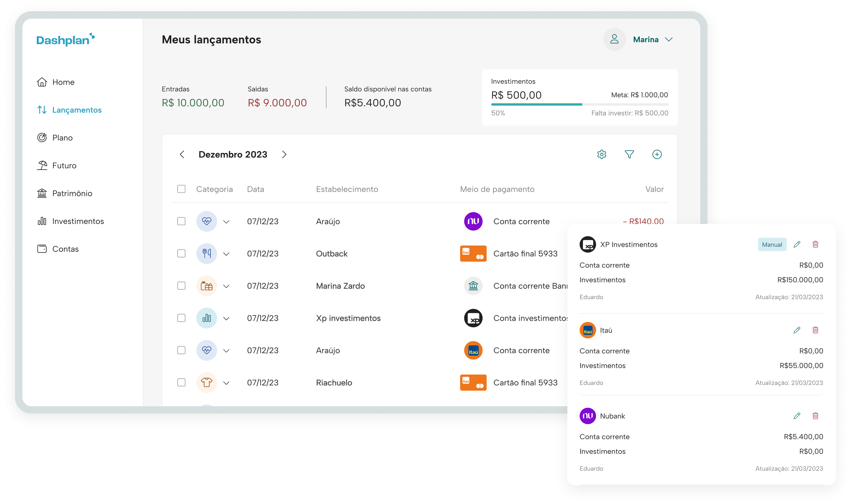
Task: Click the gift category icon on Marina Zardo row
Action: click(207, 286)
